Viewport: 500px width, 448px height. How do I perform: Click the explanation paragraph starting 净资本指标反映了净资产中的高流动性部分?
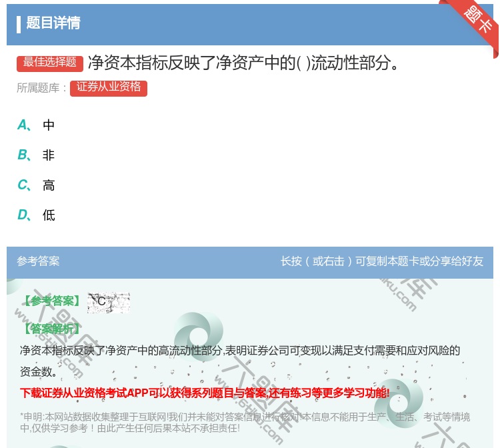tap(240, 361)
